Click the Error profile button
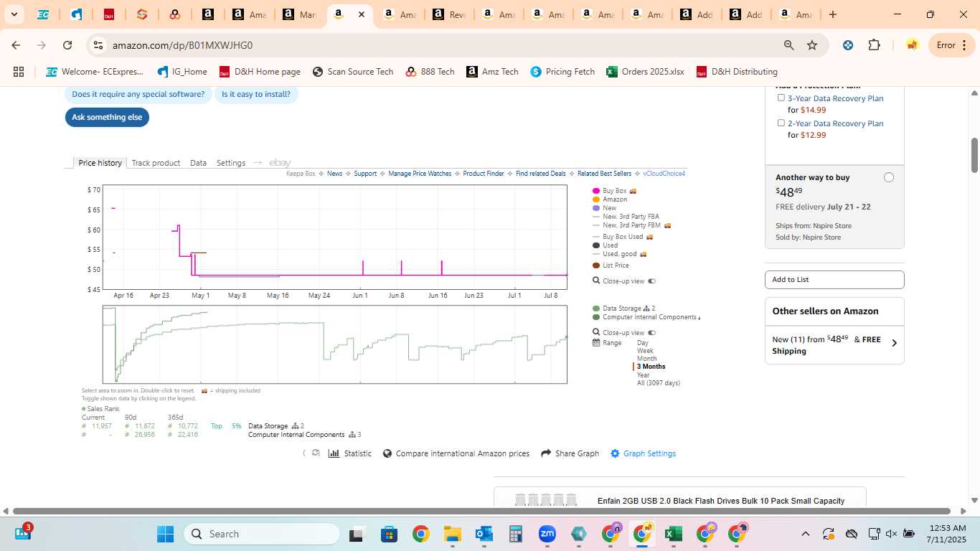The image size is (980, 551). point(951,45)
